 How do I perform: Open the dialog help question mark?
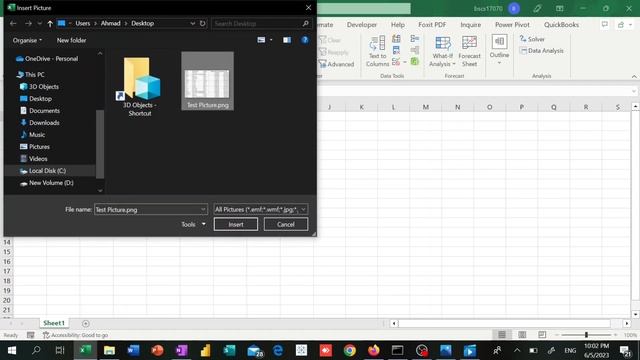click(304, 40)
